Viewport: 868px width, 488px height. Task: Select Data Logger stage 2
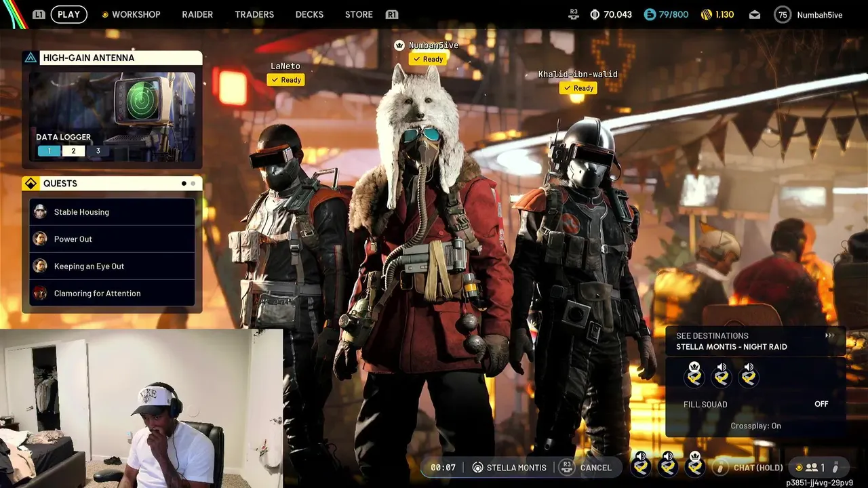point(73,151)
